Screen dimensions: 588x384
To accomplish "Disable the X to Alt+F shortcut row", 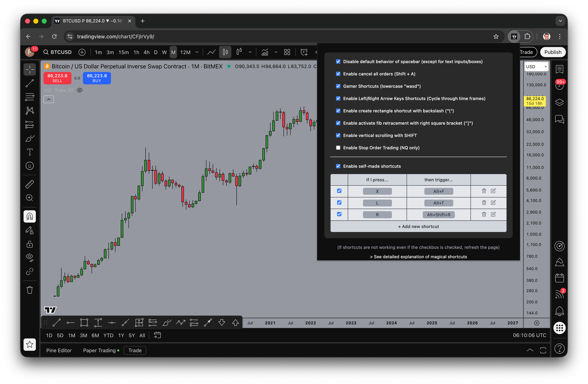I will 339,191.
